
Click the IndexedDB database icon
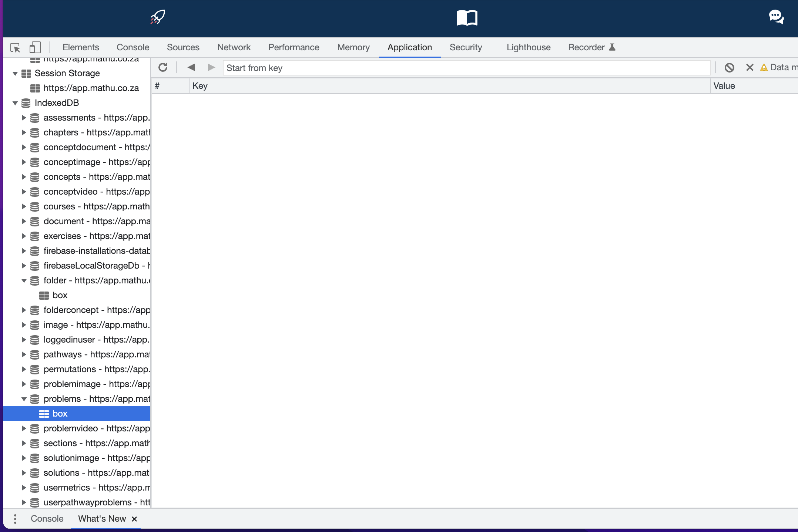[26, 103]
